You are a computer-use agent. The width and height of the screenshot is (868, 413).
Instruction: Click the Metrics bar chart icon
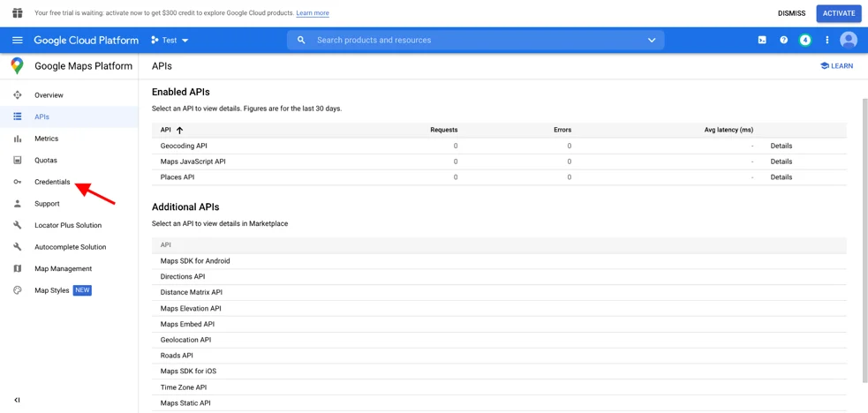pos(17,139)
